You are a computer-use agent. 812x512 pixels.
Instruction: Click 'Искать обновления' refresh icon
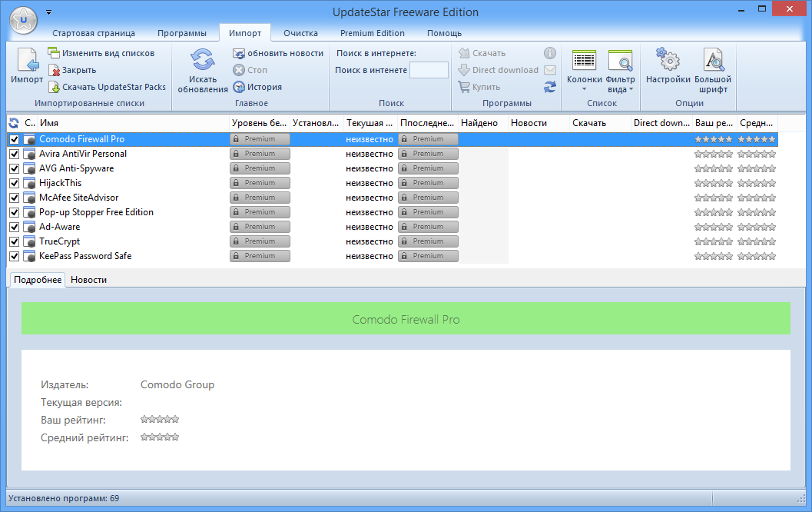[x=203, y=60]
